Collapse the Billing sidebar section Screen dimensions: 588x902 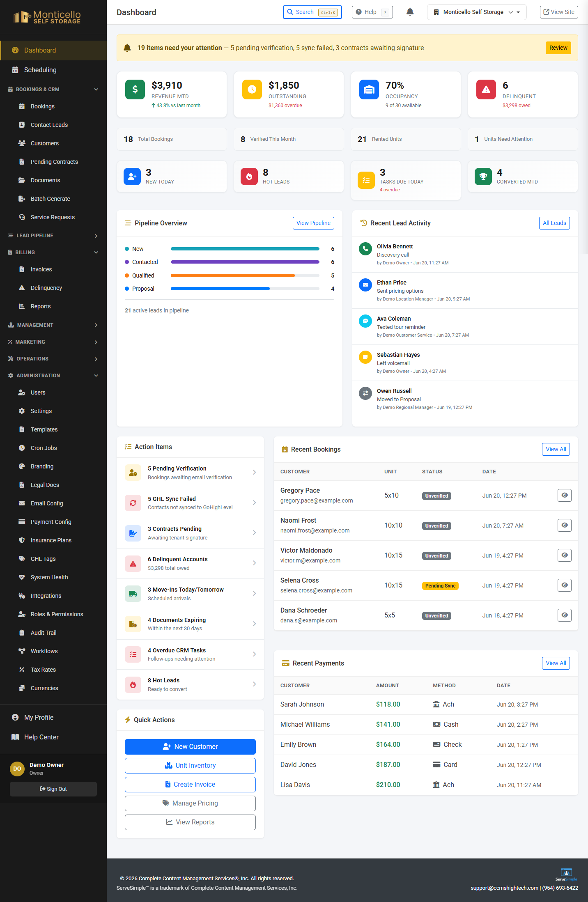coord(53,252)
